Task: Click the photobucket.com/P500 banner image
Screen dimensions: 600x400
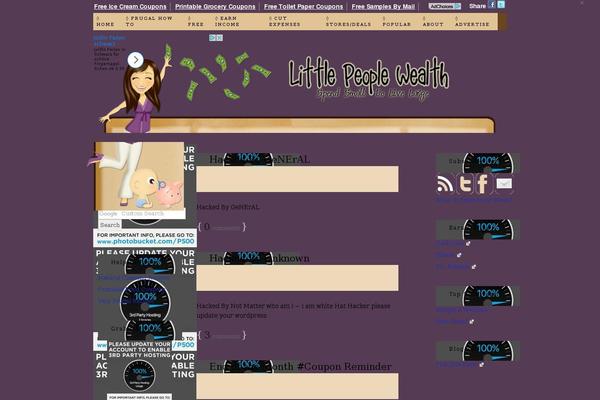Action: tap(145, 238)
